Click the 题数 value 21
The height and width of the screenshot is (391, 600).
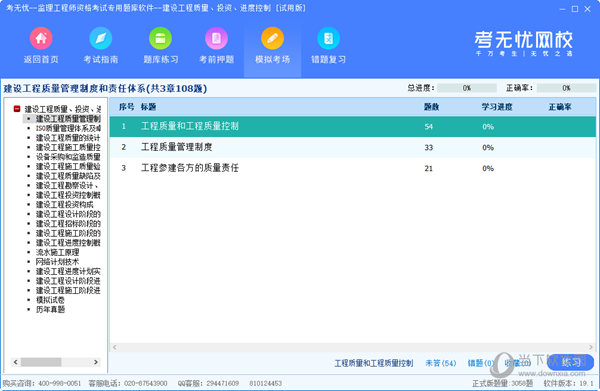pyautogui.click(x=429, y=168)
